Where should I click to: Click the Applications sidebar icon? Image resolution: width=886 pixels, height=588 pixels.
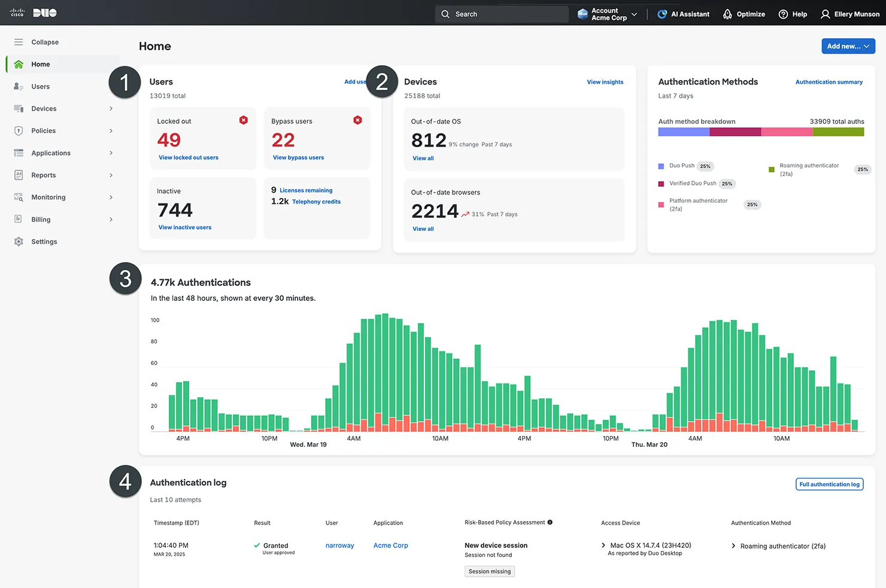(19, 153)
